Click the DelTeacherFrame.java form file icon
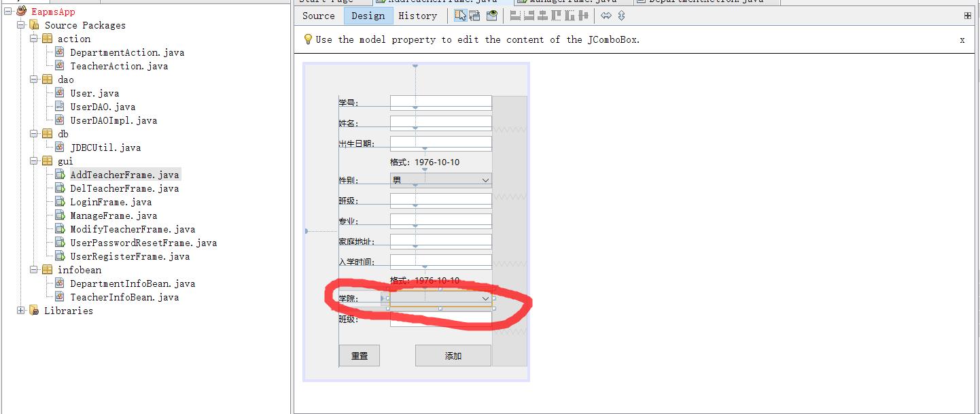The image size is (980, 414). pyautogui.click(x=60, y=188)
